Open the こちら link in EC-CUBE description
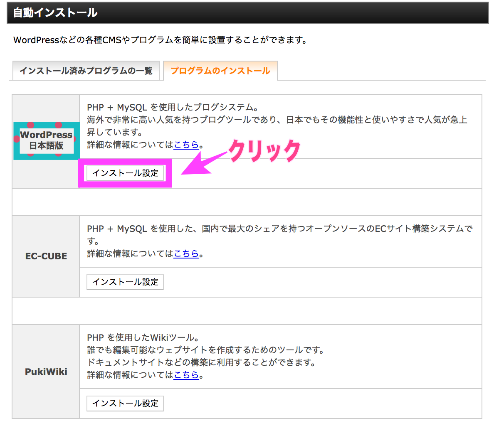The height and width of the screenshot is (448, 494). (186, 254)
